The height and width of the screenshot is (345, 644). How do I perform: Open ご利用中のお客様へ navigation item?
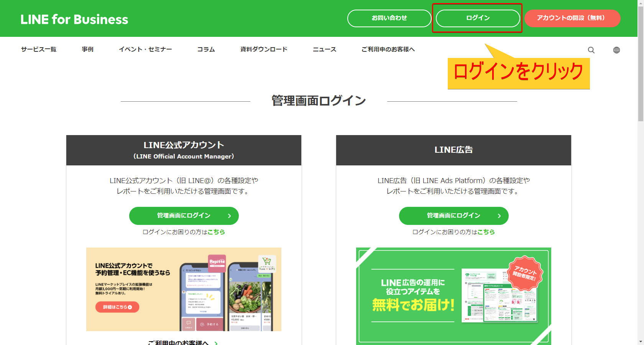click(x=388, y=50)
